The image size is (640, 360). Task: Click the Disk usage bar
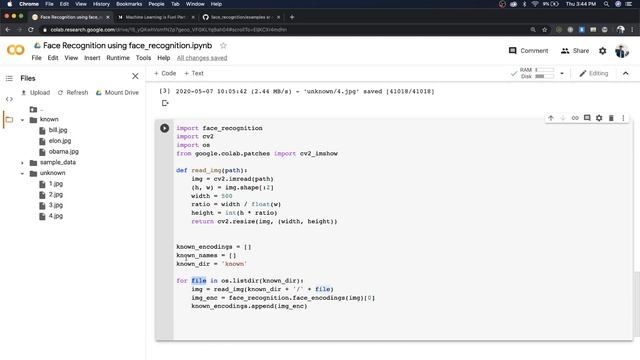tap(544, 76)
